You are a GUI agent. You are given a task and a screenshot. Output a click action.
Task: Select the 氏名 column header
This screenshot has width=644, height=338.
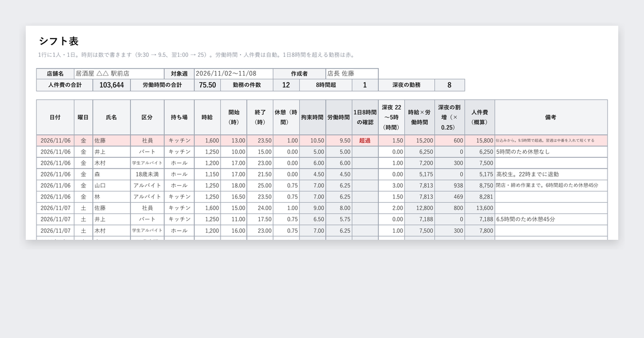(112, 117)
